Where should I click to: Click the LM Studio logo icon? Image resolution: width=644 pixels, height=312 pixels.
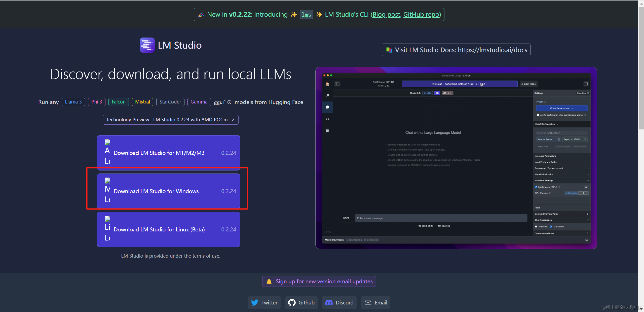(x=147, y=45)
